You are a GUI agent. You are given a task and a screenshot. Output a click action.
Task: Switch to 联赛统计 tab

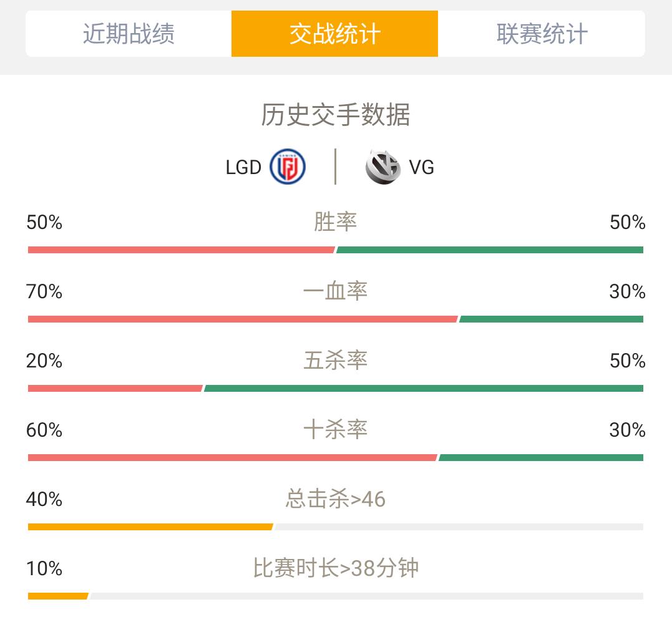point(542,34)
